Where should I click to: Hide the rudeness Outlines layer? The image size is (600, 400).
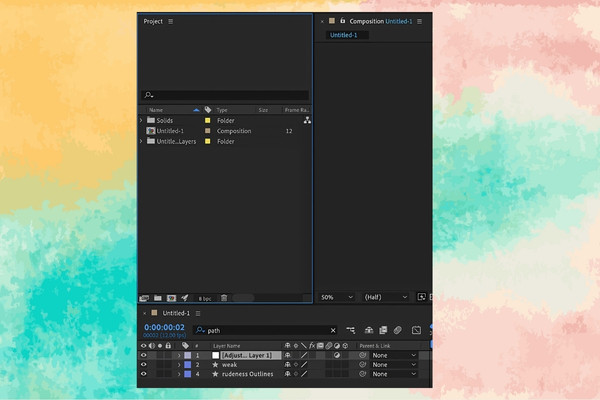[143, 374]
